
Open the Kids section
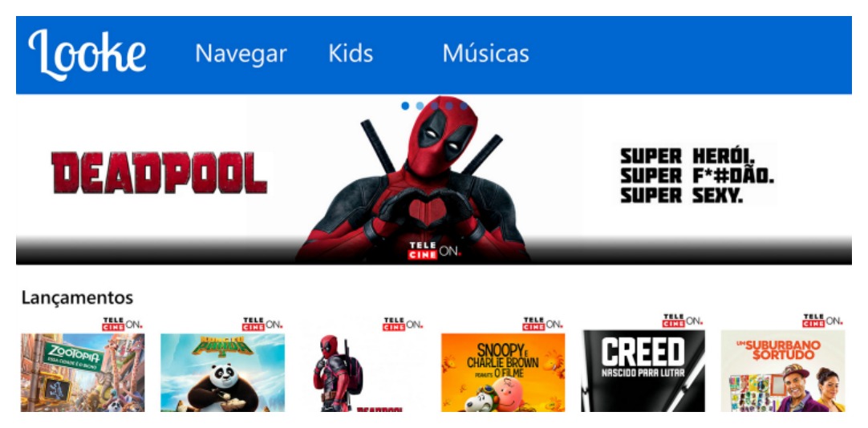(351, 53)
